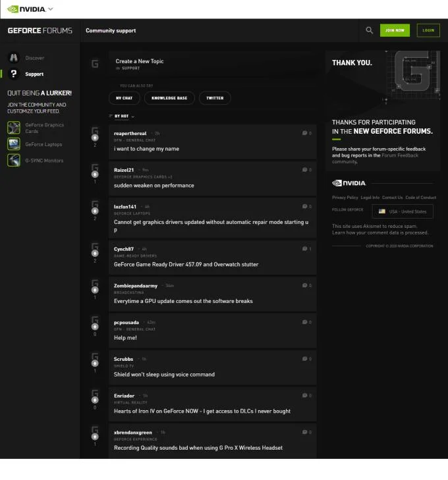Open topic 'i want to change my name'
448x480 pixels.
coord(146,149)
